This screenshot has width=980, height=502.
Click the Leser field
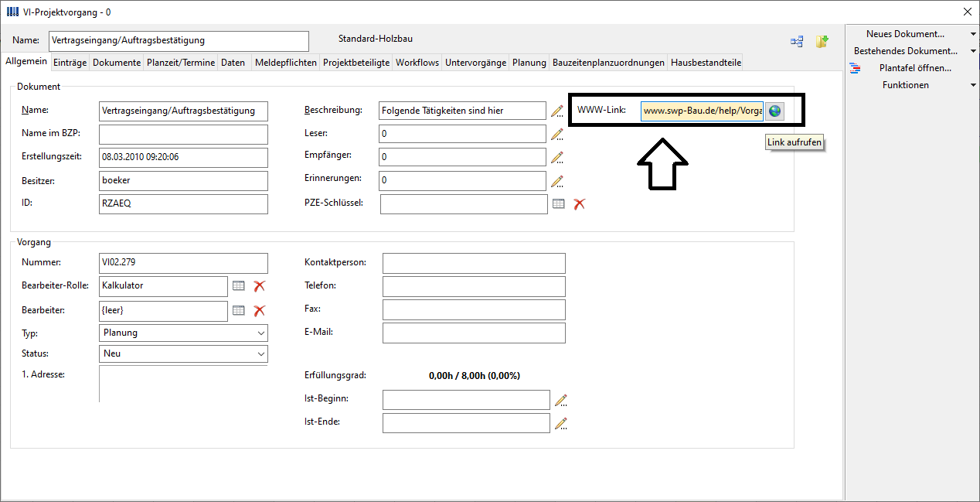[x=463, y=134]
